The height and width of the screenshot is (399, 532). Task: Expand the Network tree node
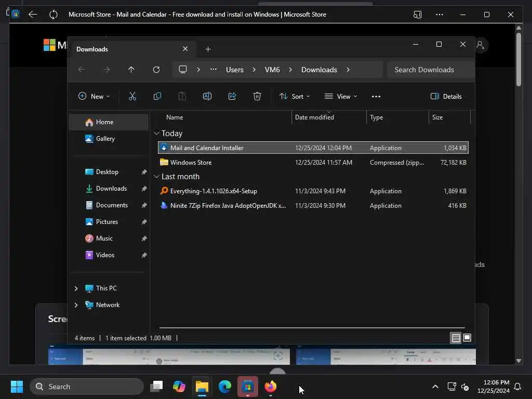(76, 305)
